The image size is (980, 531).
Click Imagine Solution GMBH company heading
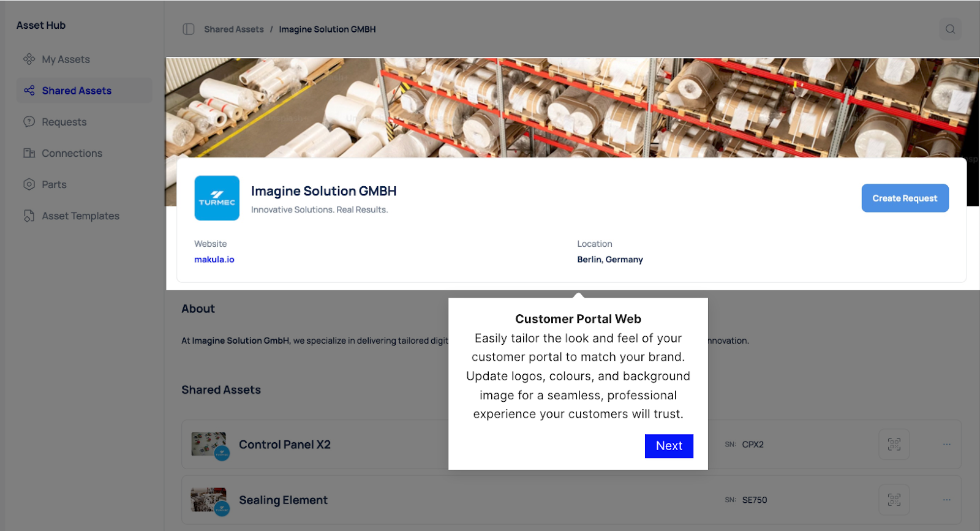(x=323, y=191)
